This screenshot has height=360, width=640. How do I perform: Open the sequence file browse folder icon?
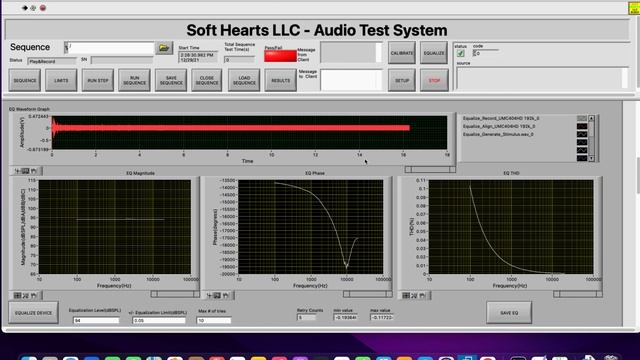(164, 48)
